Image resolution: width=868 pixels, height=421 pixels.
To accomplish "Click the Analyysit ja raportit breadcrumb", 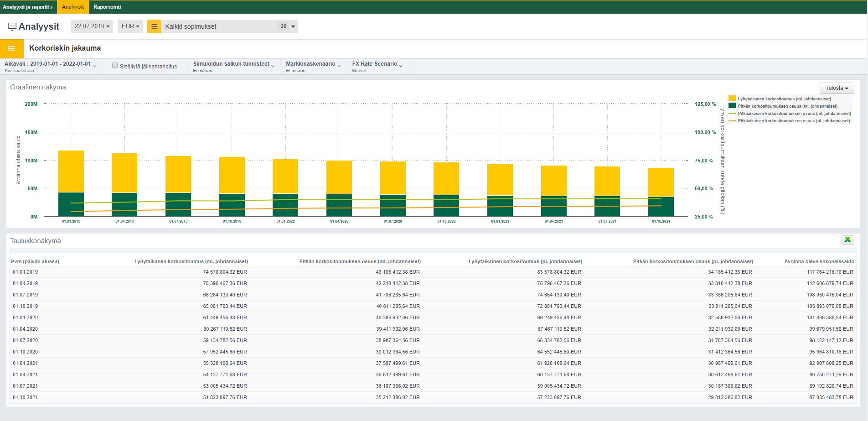I will (28, 7).
